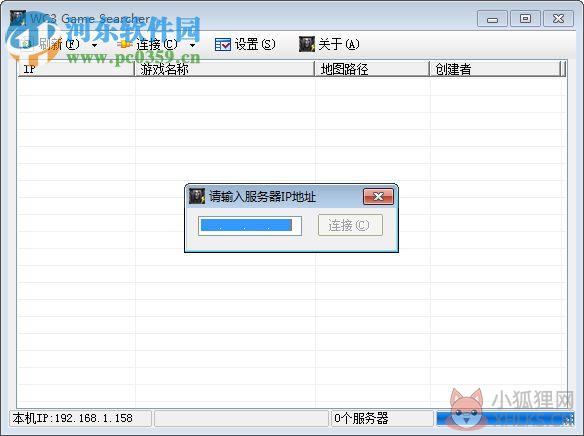Minimize the WC3 Game Searcher window
The width and height of the screenshot is (584, 436).
pyautogui.click(x=492, y=19)
